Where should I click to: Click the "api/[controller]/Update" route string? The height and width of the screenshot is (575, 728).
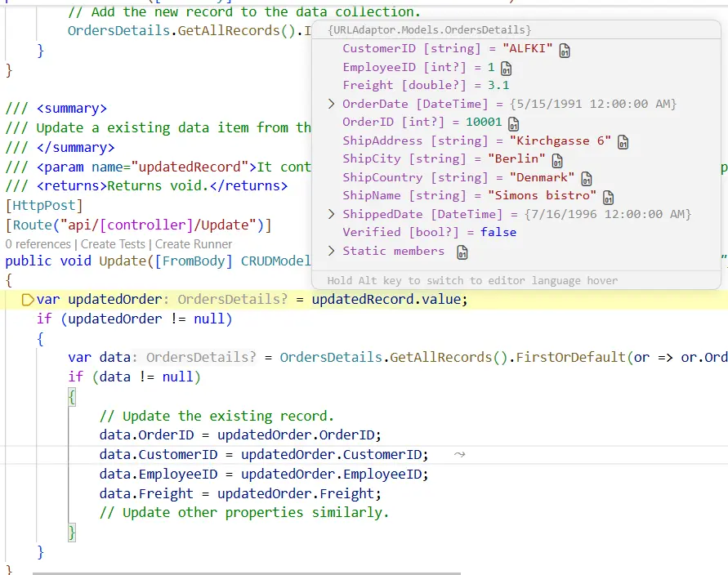(x=159, y=225)
